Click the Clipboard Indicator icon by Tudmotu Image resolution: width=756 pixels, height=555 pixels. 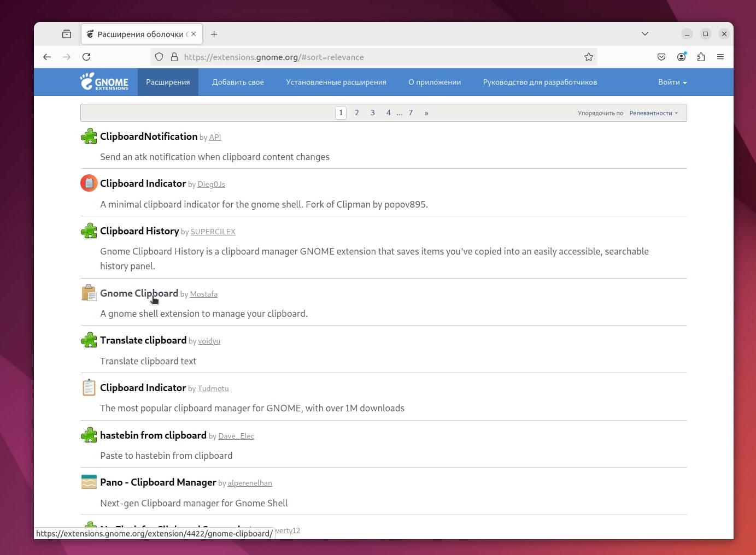click(x=89, y=387)
